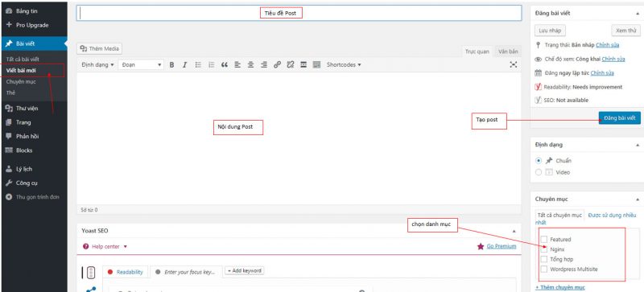This screenshot has height=292, width=644.
Task: Click the post title input field
Action: click(299, 13)
